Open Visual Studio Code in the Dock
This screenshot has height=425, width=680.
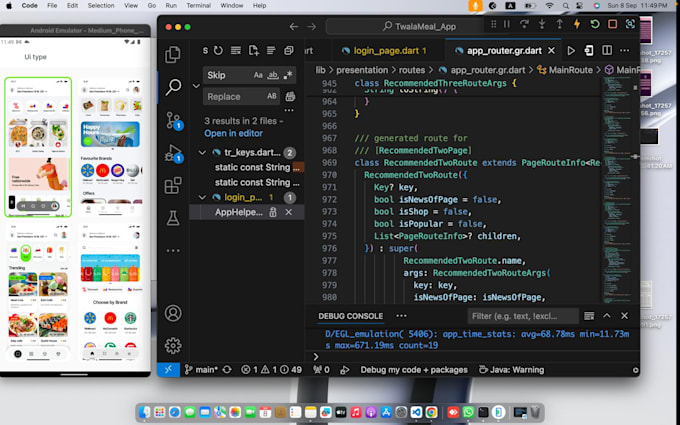(416, 412)
